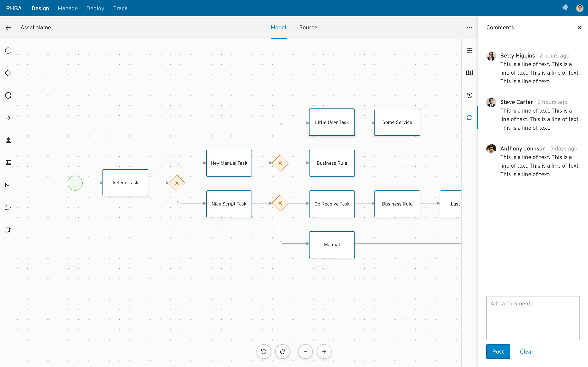Open the three-dot overflow menu

pos(469,28)
